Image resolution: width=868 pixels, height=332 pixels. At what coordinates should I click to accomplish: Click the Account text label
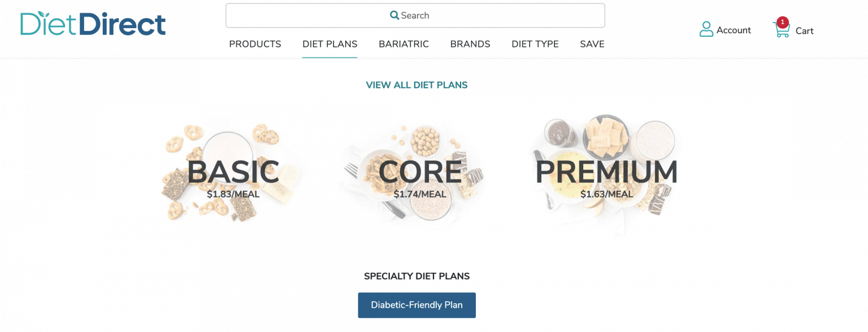[x=734, y=30]
